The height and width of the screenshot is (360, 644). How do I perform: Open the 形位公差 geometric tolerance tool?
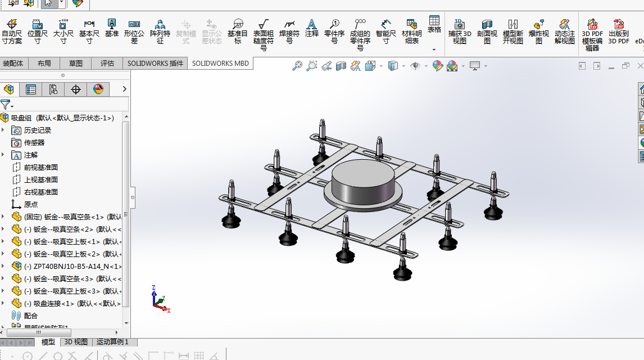[x=134, y=31]
